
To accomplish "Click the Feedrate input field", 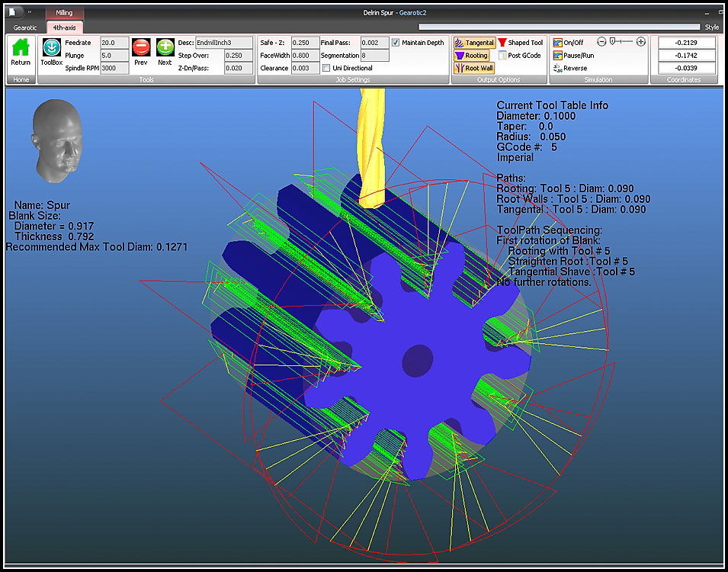I will tap(114, 43).
